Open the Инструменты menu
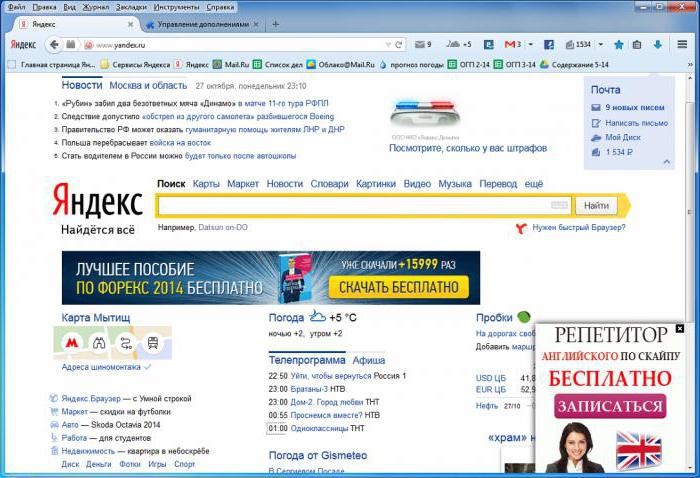Viewport: 700px width, 478px height. [x=176, y=7]
